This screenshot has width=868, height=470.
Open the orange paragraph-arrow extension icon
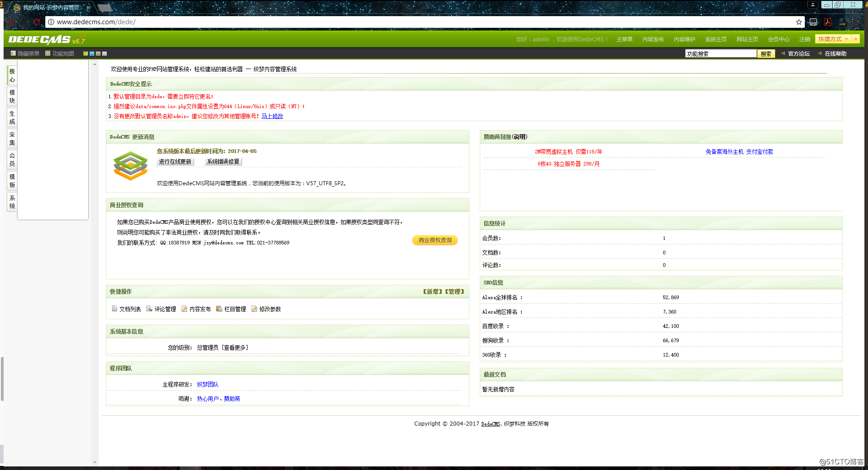tap(842, 22)
